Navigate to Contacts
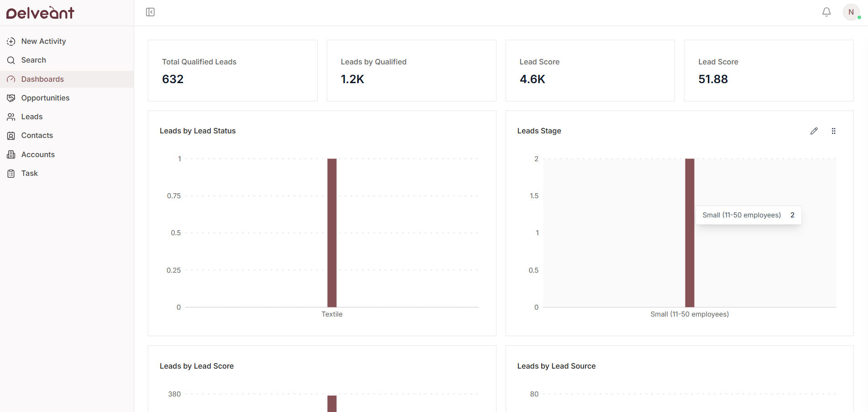The width and height of the screenshot is (868, 412). pyautogui.click(x=37, y=136)
